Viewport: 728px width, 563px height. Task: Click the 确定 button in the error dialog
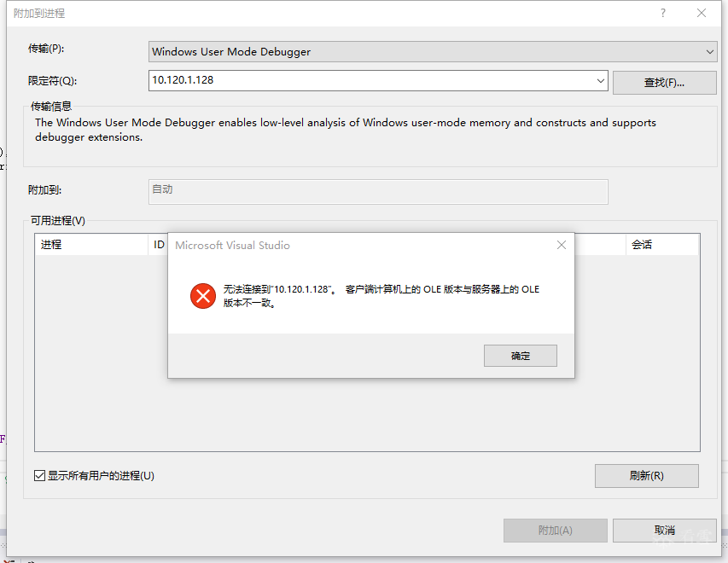click(520, 356)
